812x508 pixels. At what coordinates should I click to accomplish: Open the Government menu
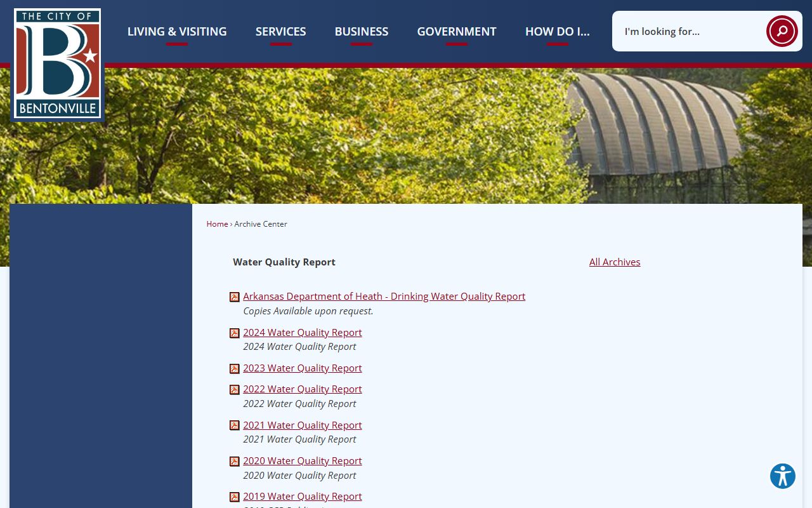tap(457, 31)
